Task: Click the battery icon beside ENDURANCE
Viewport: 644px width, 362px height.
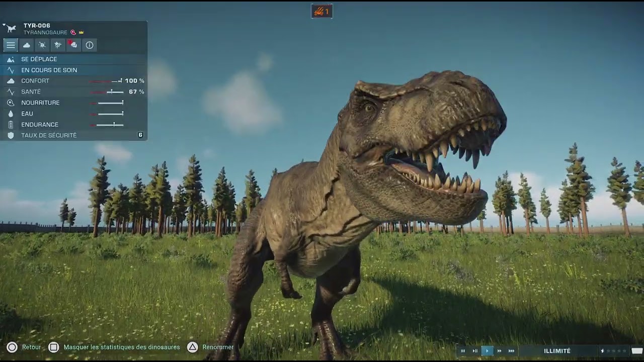Action: pyautogui.click(x=11, y=125)
